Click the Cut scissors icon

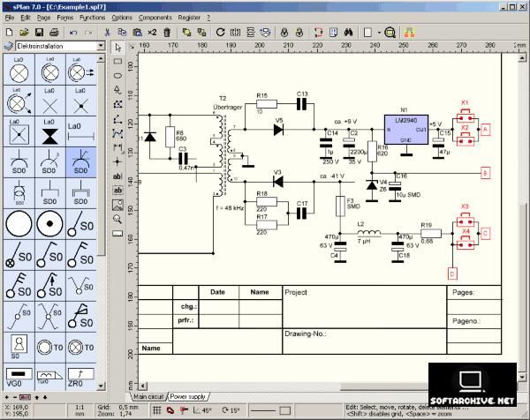click(x=108, y=33)
